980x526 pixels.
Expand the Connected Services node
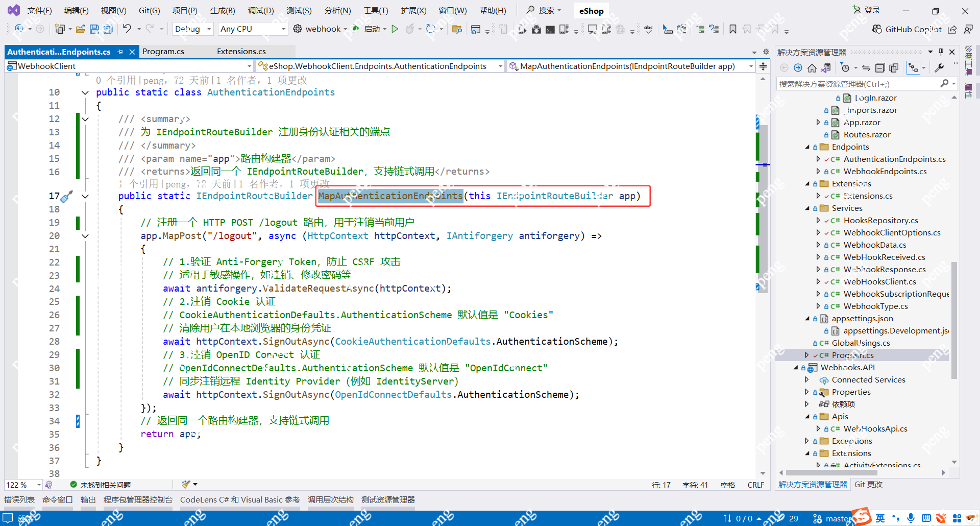(x=807, y=380)
